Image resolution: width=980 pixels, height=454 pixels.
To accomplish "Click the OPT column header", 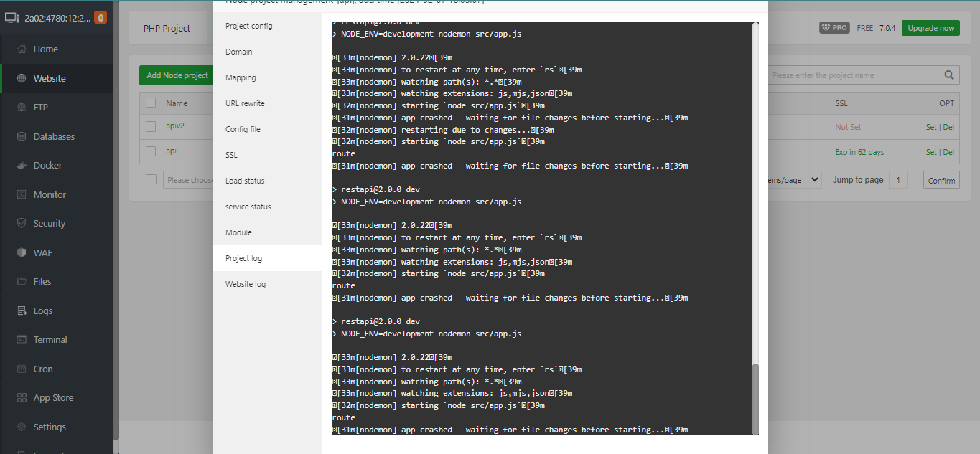I will (x=947, y=103).
